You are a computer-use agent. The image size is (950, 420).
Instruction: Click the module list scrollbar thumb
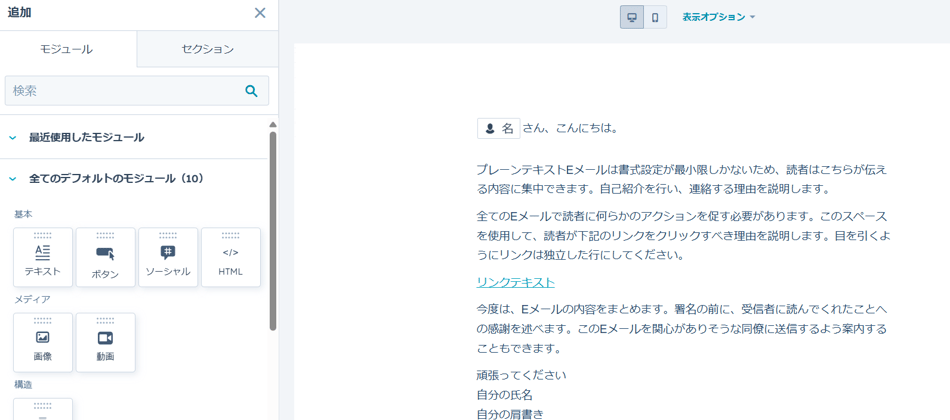[273, 230]
